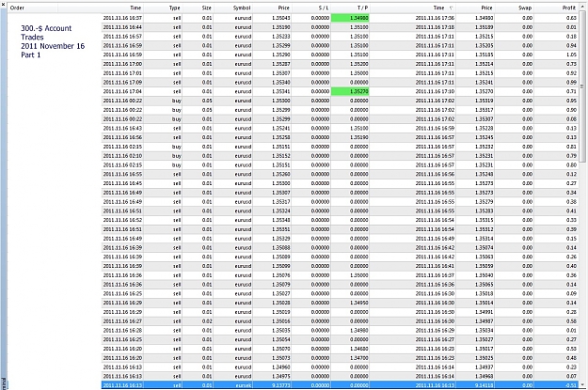
Task: Click the close price 1.35185
Action: pyautogui.click(x=485, y=55)
